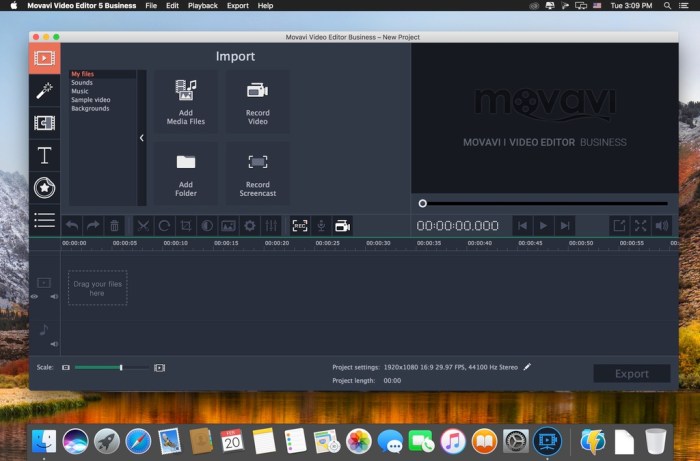Select the Split scissors tool
The width and height of the screenshot is (700, 461).
pyautogui.click(x=143, y=226)
